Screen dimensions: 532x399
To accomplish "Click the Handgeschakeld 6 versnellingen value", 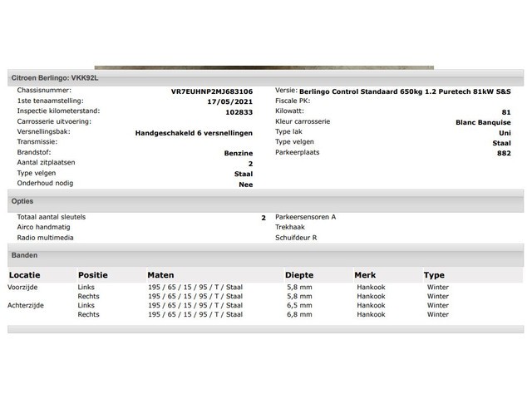I will [x=194, y=133].
